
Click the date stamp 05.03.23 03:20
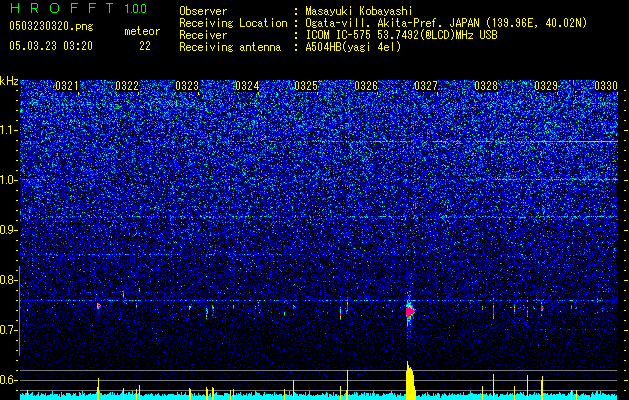pos(51,46)
